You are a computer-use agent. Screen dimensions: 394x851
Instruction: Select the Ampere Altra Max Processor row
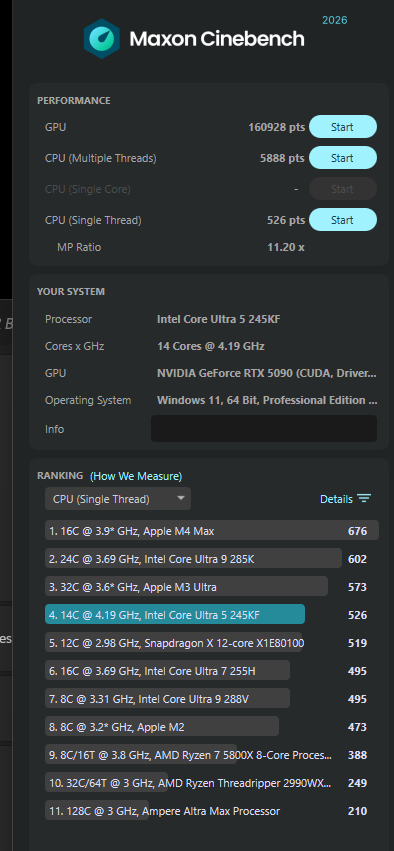pos(164,811)
